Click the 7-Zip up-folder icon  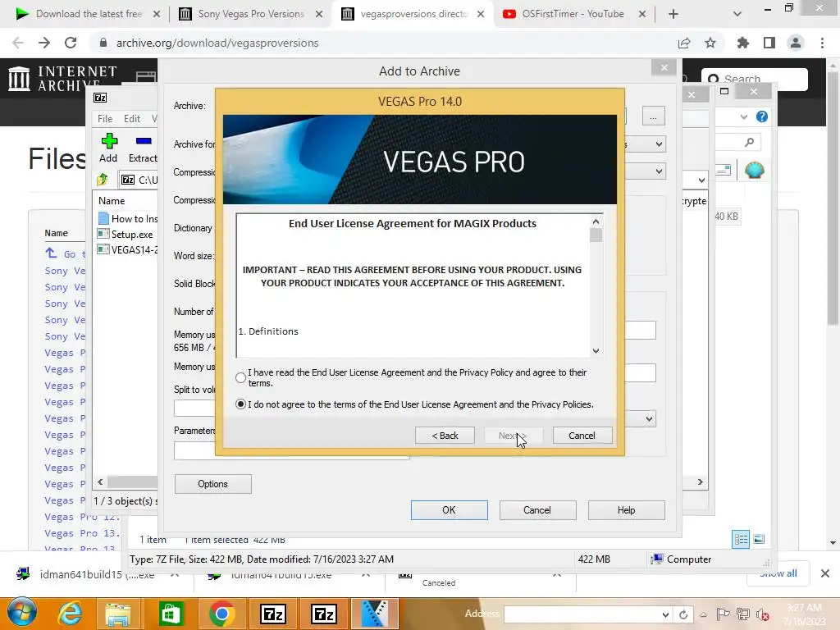click(x=103, y=180)
